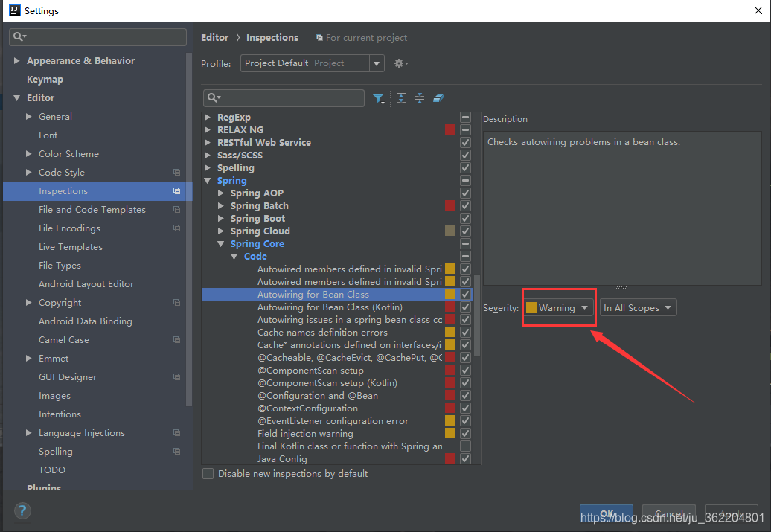Open the In All Scopes dropdown
Screen dimensions: 771x532
[638, 308]
